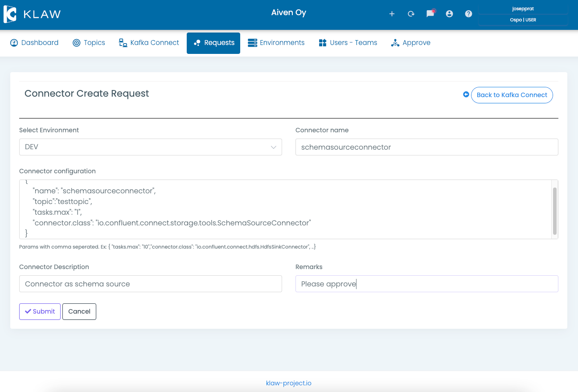Image resolution: width=578 pixels, height=392 pixels.
Task: Submit the connector create request
Action: (40, 311)
